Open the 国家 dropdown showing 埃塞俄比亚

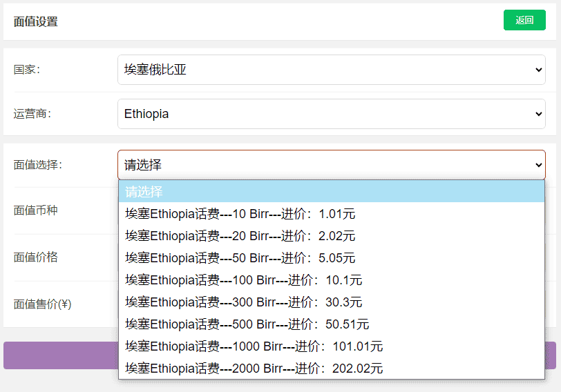(331, 70)
